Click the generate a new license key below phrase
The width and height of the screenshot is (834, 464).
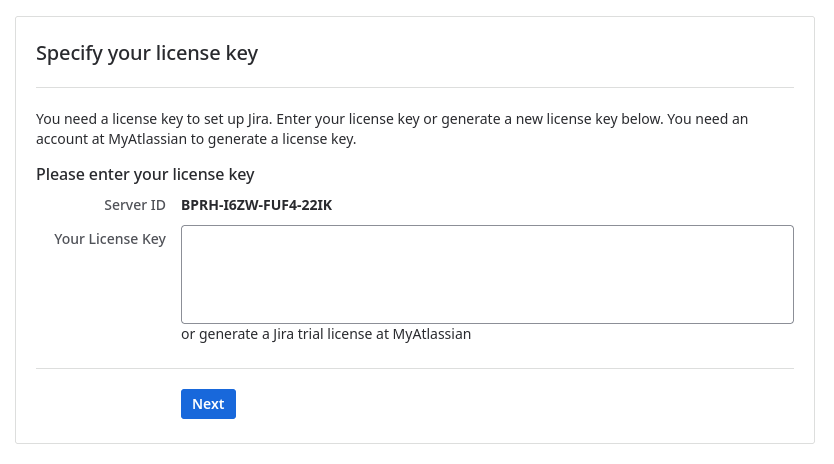(x=552, y=119)
